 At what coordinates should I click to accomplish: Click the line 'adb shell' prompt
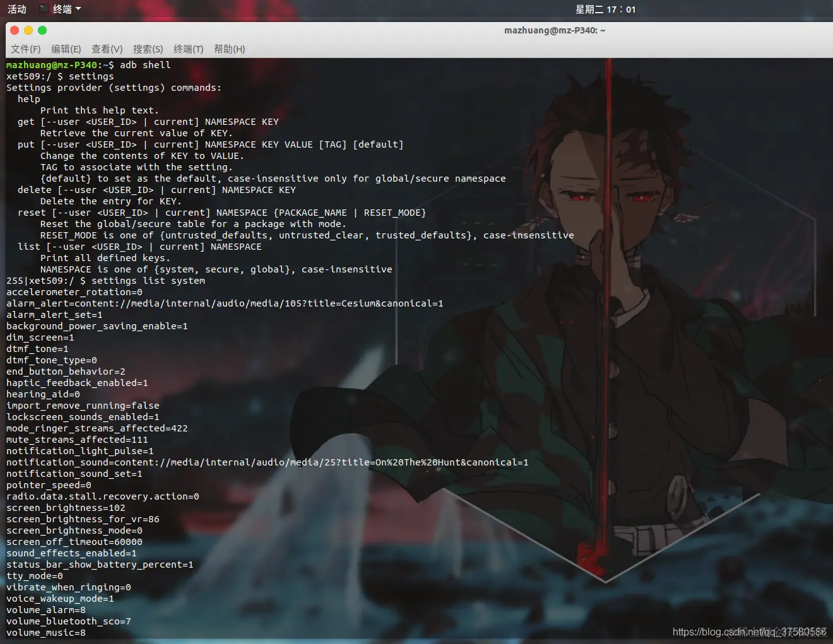tap(88, 65)
